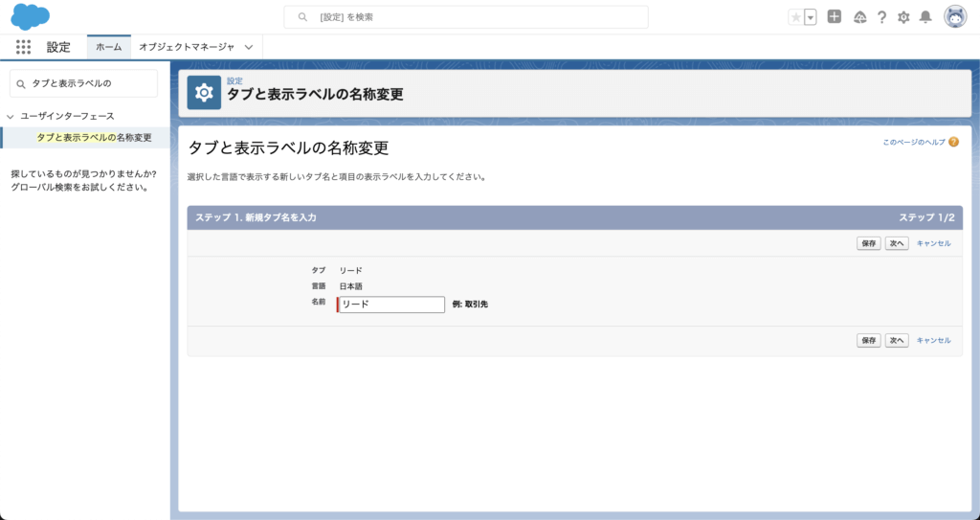Expand the オブジェクトマネージャ tab dropdown chevron

pos(249,47)
